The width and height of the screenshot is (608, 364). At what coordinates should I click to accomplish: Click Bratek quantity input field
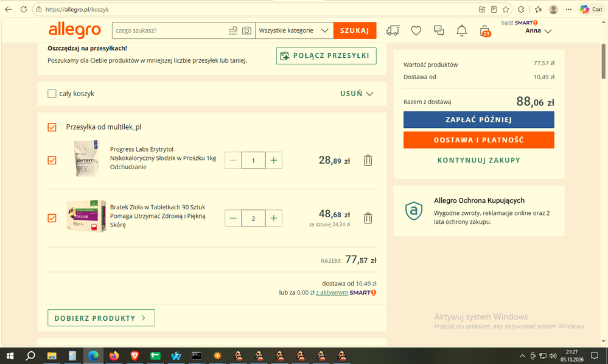click(253, 219)
